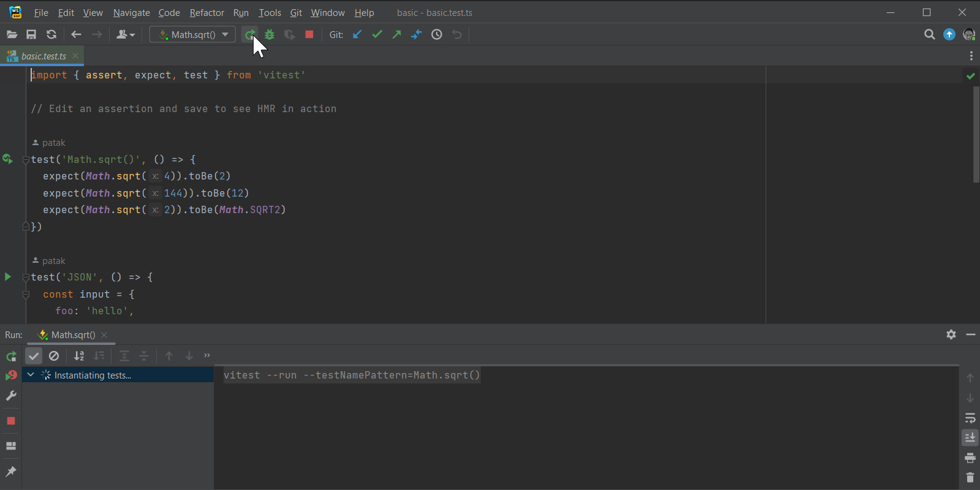Click Save All disk icon
Screen dimensions: 980x490
tap(31, 35)
